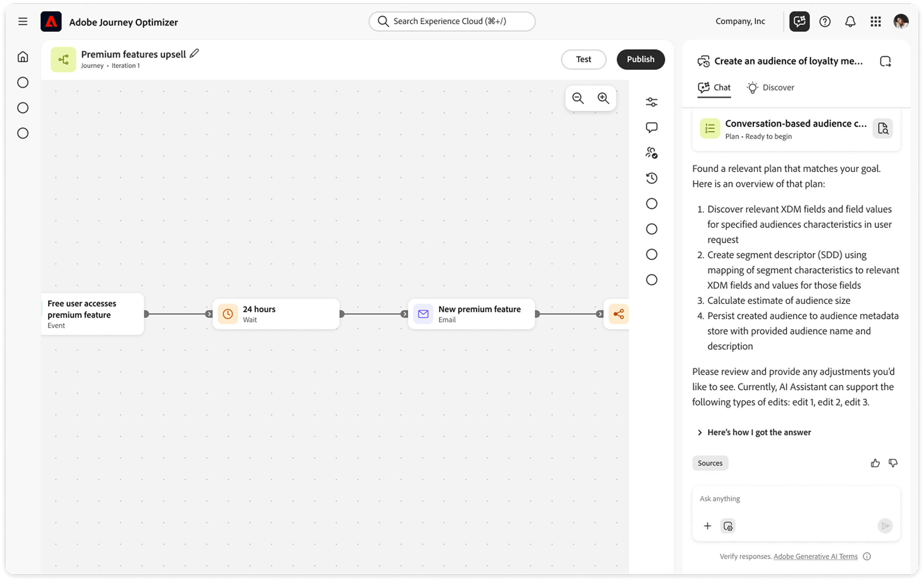Open the Help question mark icon

click(x=825, y=22)
